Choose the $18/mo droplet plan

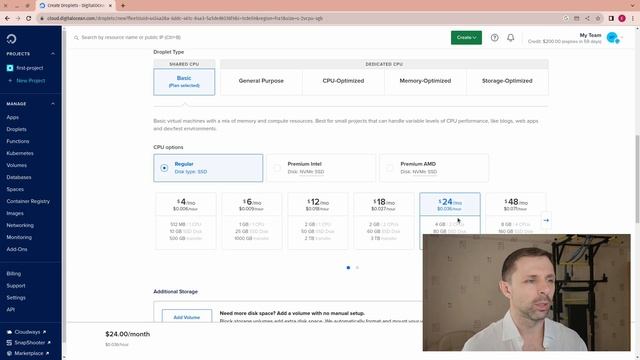(384, 221)
